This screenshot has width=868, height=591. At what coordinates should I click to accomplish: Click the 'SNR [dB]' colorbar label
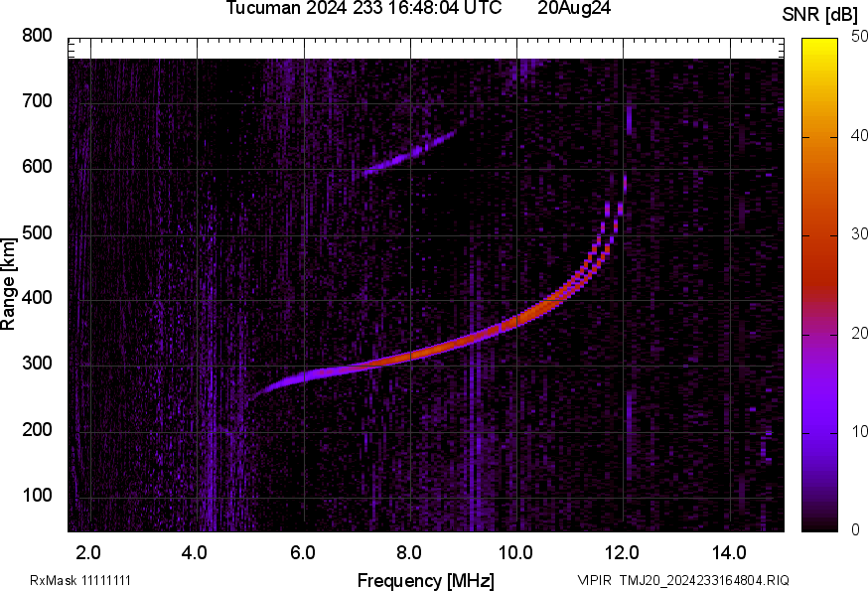coord(820,15)
